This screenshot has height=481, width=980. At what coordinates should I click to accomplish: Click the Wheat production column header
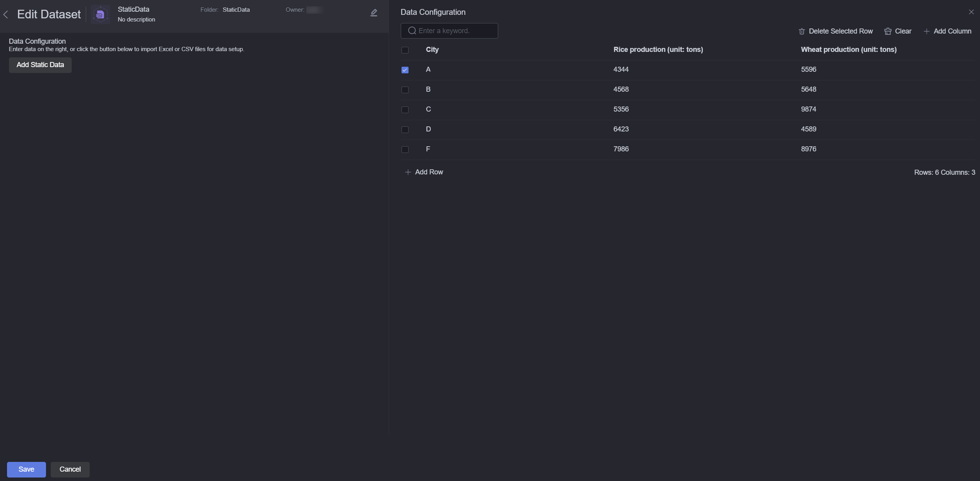point(849,50)
